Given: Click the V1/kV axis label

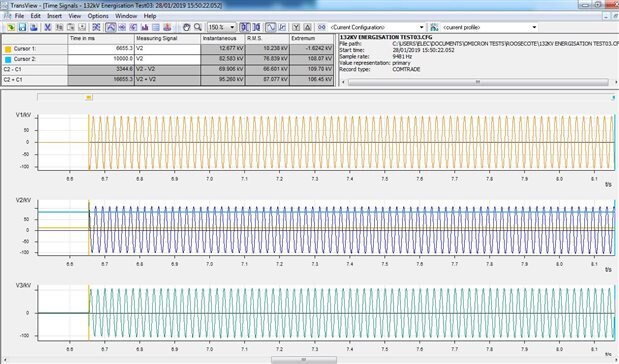Looking at the screenshot, I should tap(23, 115).
